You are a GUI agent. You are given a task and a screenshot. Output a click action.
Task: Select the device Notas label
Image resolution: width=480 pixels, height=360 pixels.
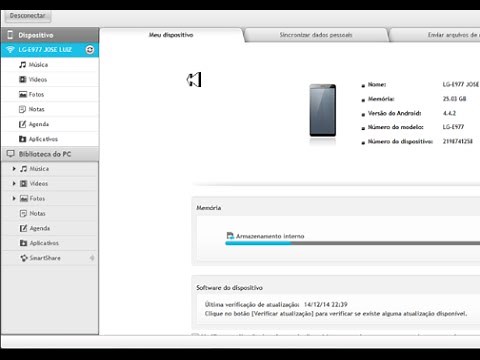coord(36,109)
